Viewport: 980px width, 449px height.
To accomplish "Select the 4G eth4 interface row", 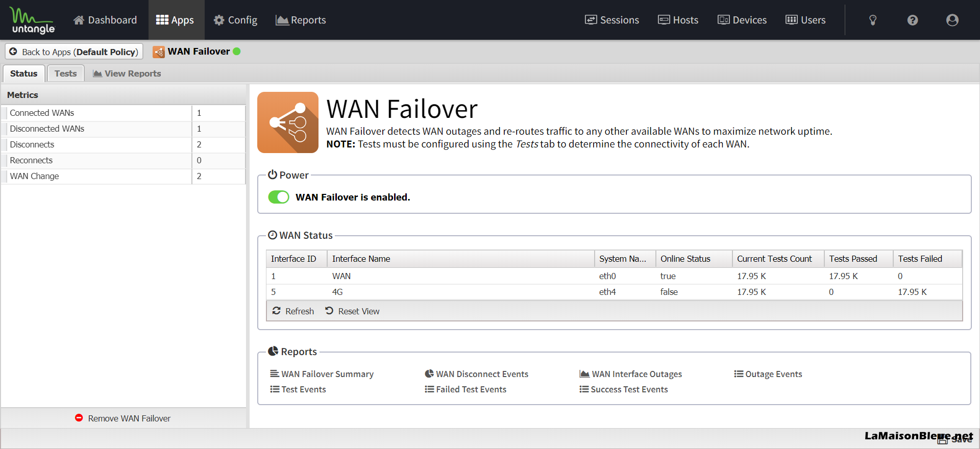I will coord(615,292).
